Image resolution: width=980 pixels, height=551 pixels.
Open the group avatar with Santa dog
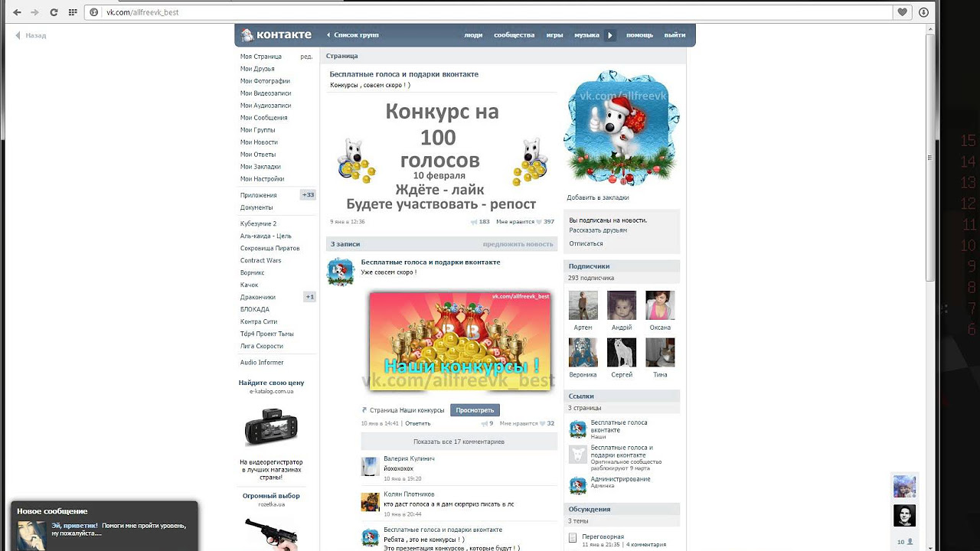622,128
